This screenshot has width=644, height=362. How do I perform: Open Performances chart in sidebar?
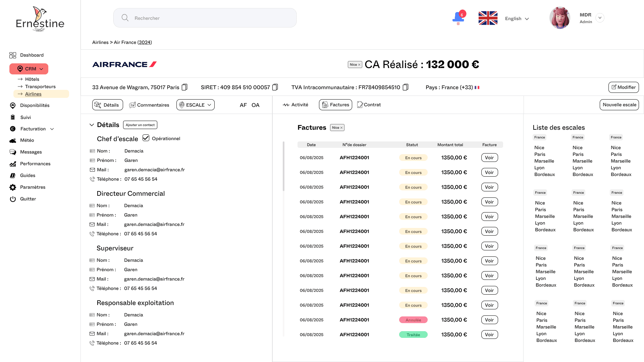(x=13, y=164)
